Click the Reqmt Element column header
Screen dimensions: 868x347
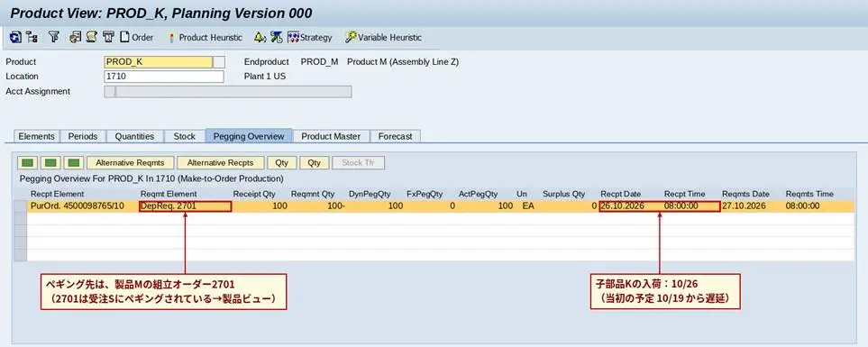tap(169, 194)
